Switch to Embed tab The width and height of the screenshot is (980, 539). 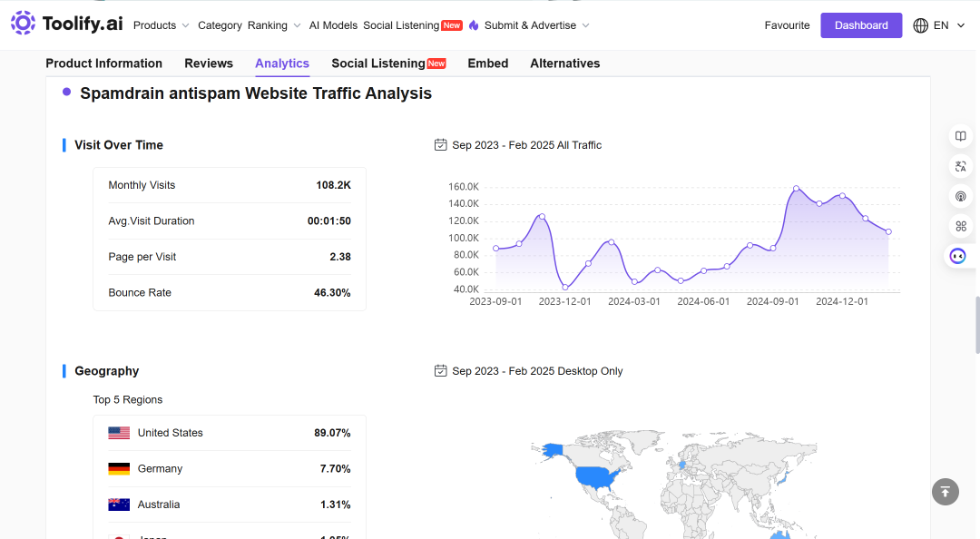(488, 64)
